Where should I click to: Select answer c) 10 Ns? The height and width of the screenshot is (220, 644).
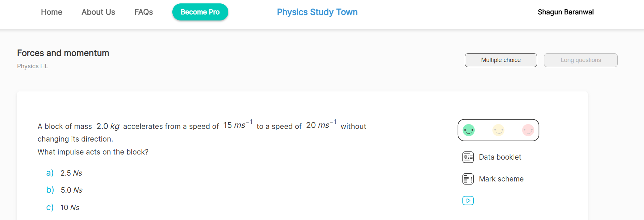pyautogui.click(x=70, y=208)
